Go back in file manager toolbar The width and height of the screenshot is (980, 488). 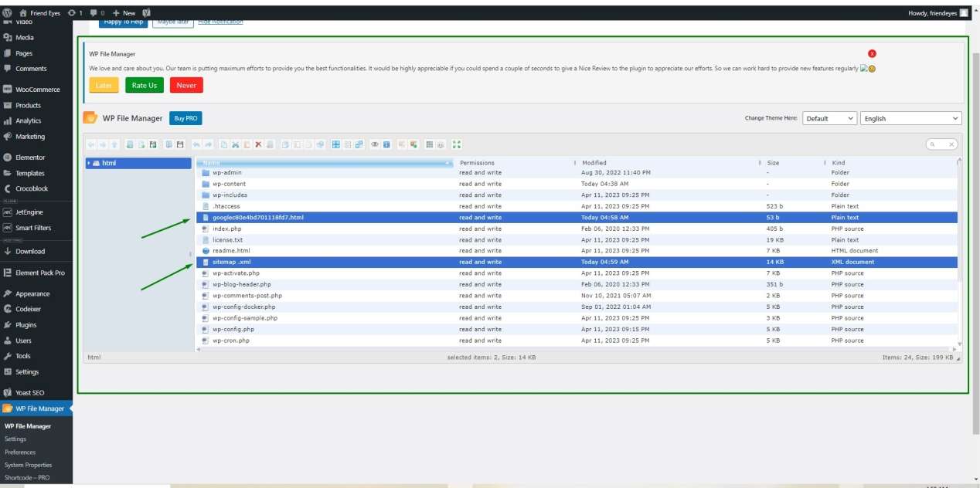click(x=90, y=144)
